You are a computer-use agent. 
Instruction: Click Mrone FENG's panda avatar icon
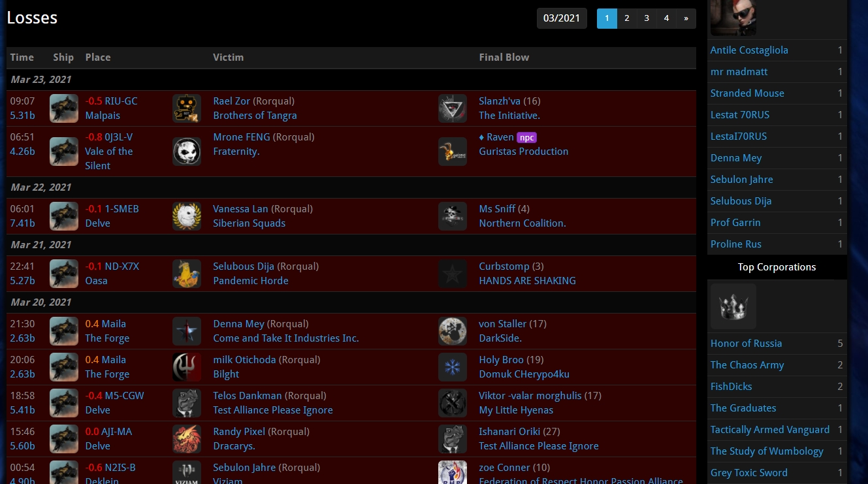point(187,152)
